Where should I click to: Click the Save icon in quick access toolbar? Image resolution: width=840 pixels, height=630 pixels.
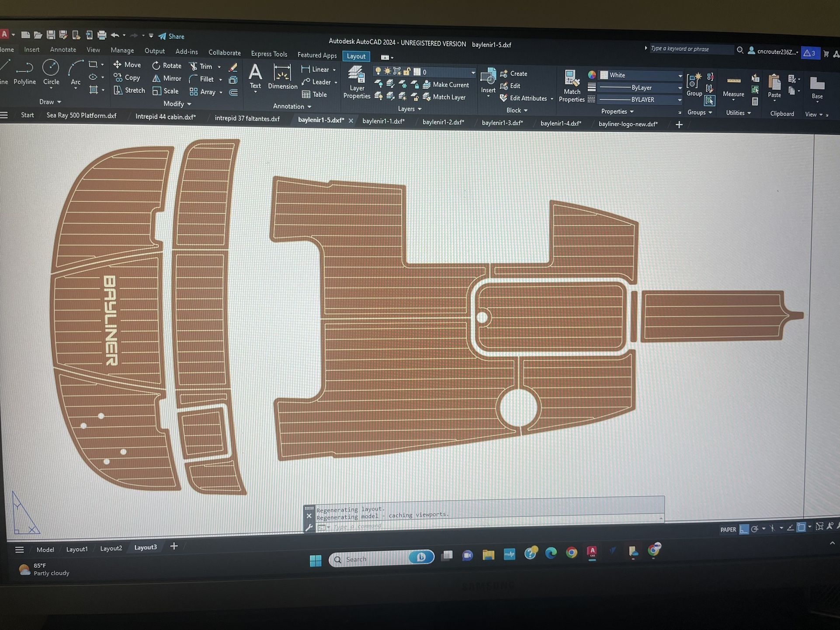[51, 35]
